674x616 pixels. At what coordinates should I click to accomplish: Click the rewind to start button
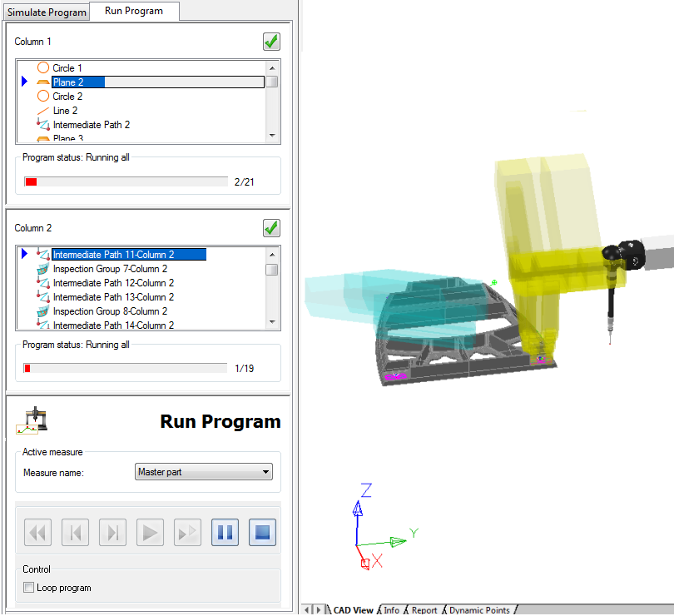pos(37,533)
